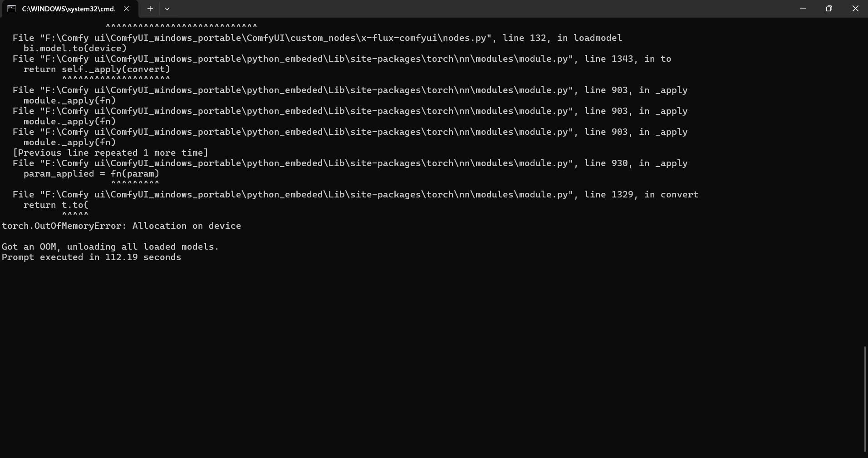Select the C:\WINDOWS\system32\cmd tab
The image size is (868, 458).
click(69, 9)
